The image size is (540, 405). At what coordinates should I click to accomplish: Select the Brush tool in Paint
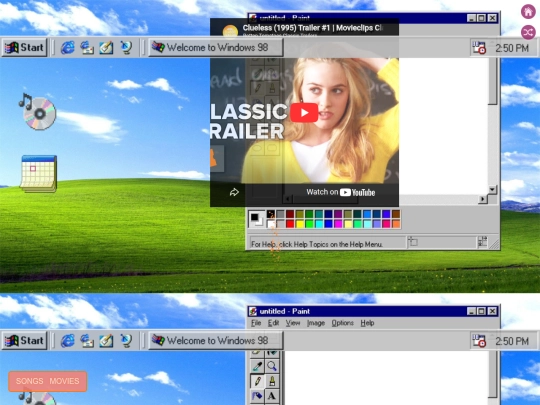272,381
